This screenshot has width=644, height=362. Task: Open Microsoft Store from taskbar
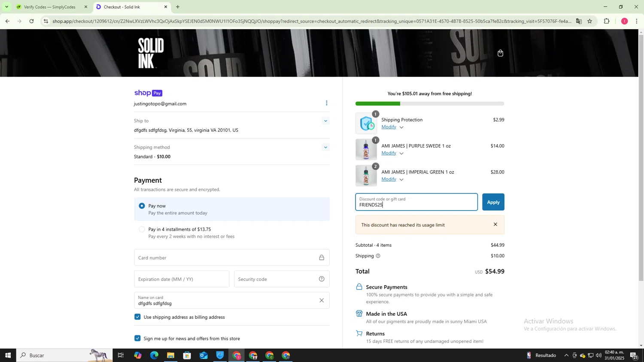pyautogui.click(x=187, y=355)
